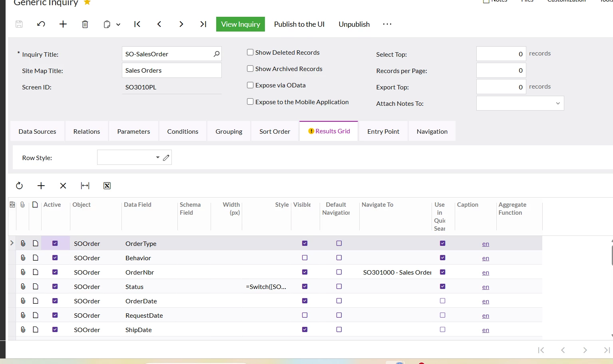Image resolution: width=613 pixels, height=364 pixels.
Task: Click the View Inquiry button
Action: tap(241, 24)
